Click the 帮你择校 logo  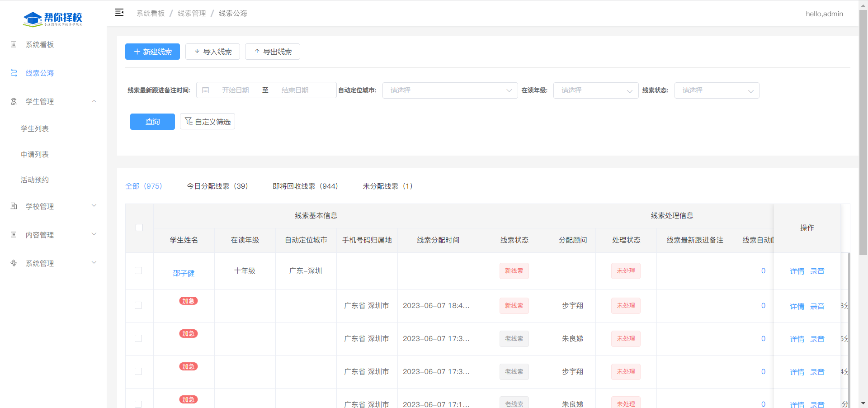coord(53,19)
